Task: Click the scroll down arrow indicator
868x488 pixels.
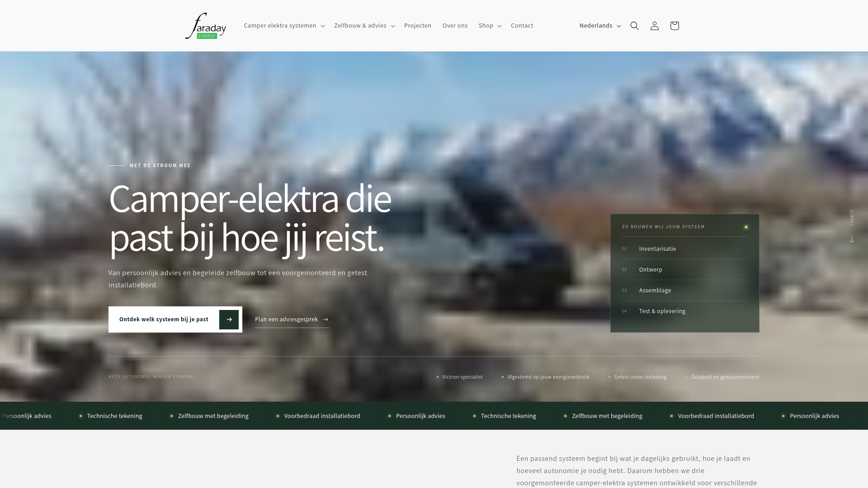Action: 852,239
